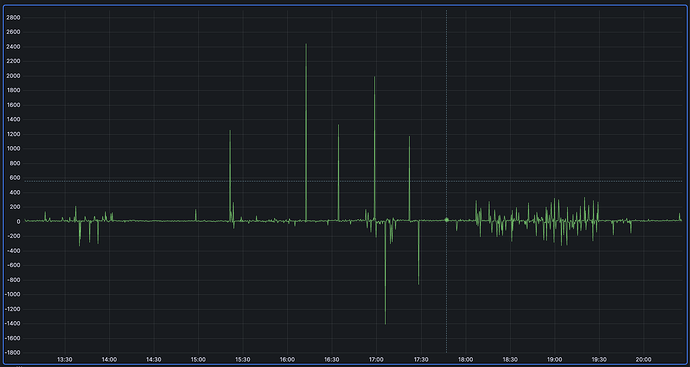
Task: Click the 18:30 time axis label
Action: (510, 360)
